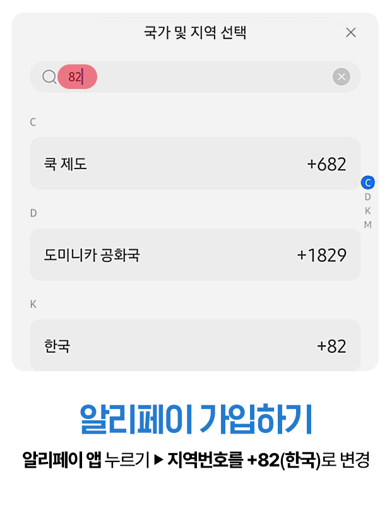Tap the +82 dialing code
This screenshot has width=392, height=532.
pyautogui.click(x=331, y=346)
